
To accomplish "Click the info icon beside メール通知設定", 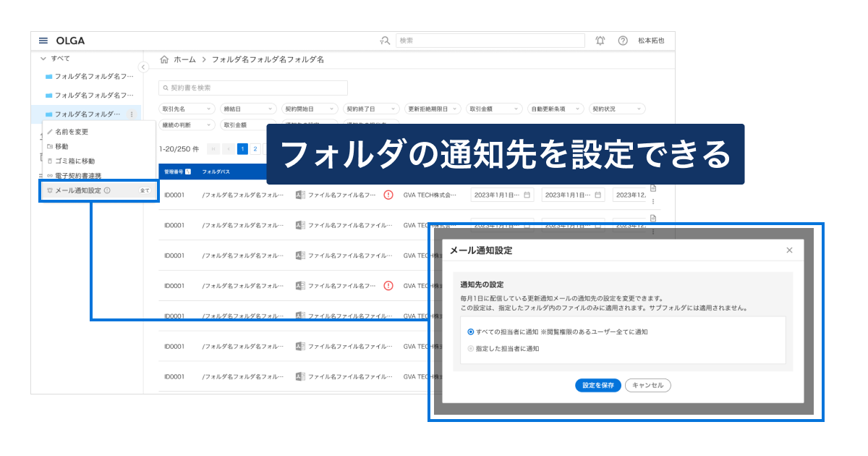I will 107,190.
